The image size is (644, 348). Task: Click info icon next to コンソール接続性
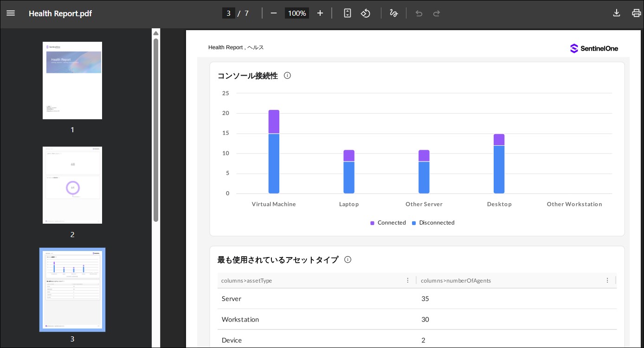click(x=287, y=76)
